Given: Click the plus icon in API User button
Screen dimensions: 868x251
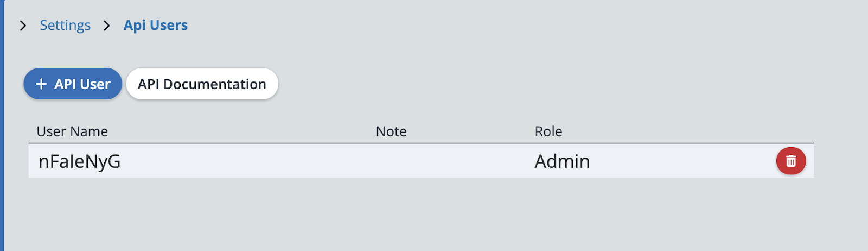Looking at the screenshot, I should [x=41, y=84].
